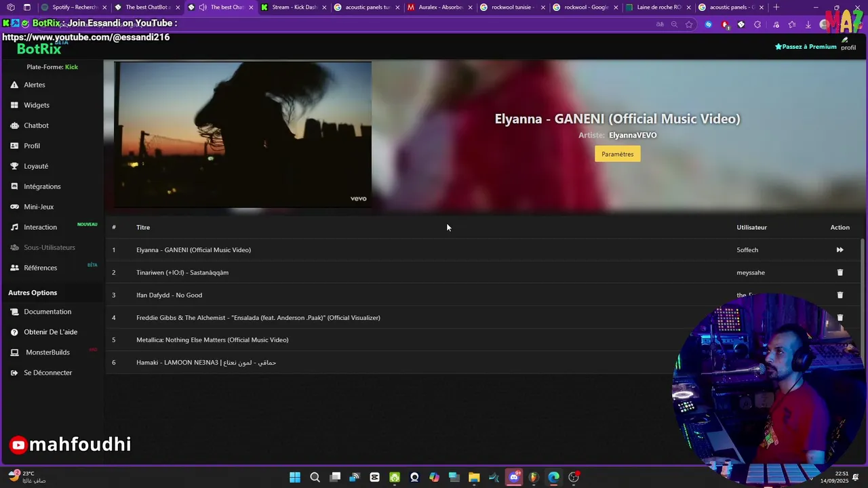The height and width of the screenshot is (488, 868).
Task: Open a new browser tab
Action: point(776,7)
